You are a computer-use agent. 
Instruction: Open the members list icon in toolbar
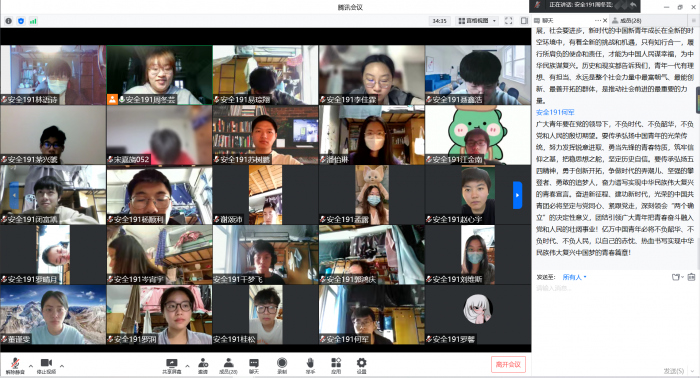228,366
